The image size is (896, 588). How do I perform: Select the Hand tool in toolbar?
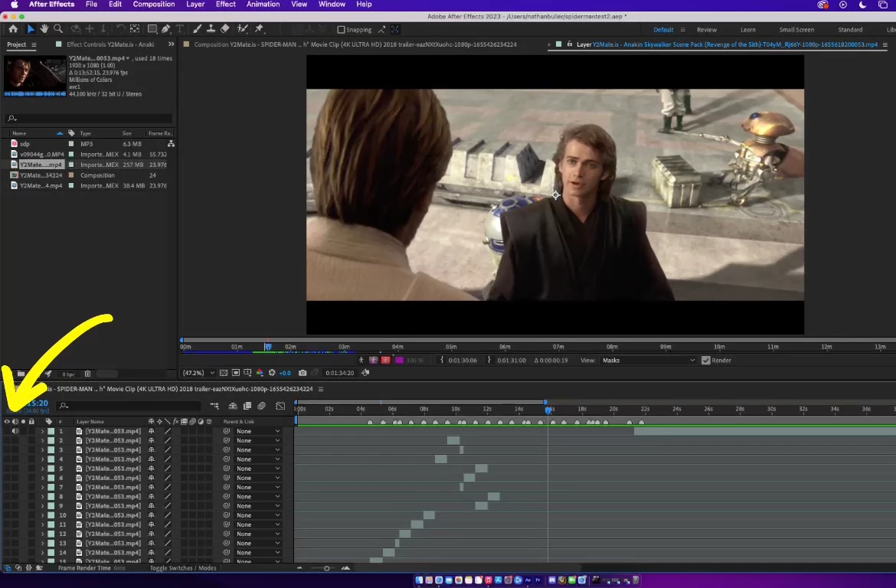[x=44, y=29]
